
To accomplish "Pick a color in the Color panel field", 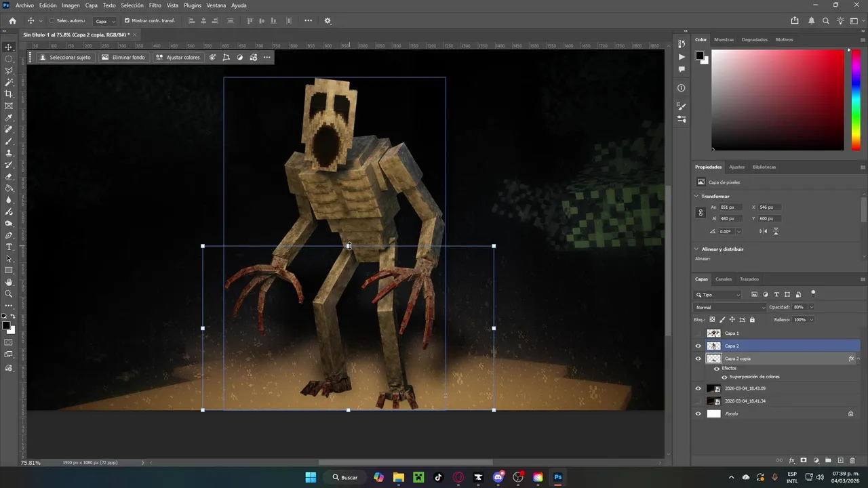I will [777, 100].
